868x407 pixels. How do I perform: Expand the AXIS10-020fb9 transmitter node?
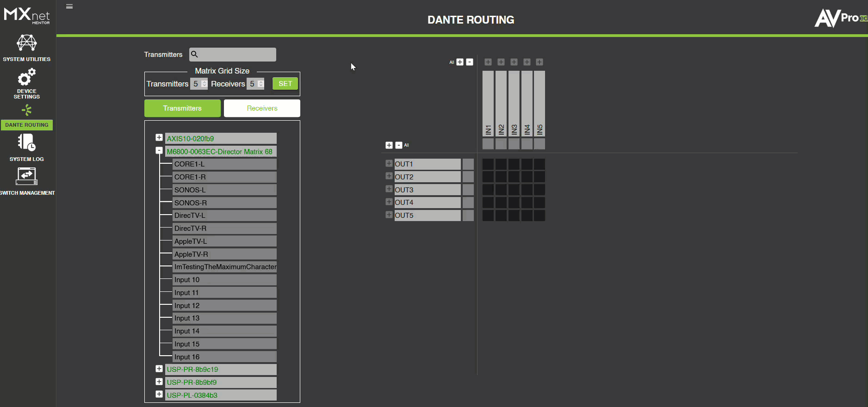159,138
